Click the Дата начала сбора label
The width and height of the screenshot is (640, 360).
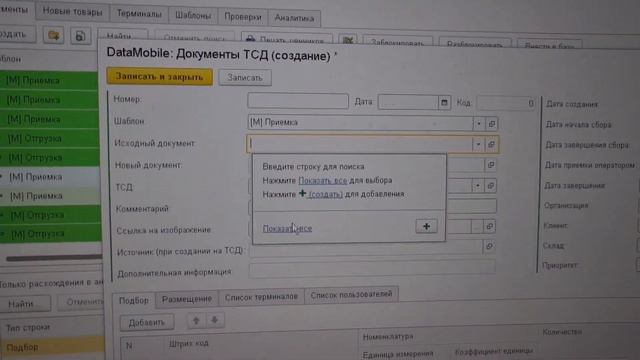point(578,124)
